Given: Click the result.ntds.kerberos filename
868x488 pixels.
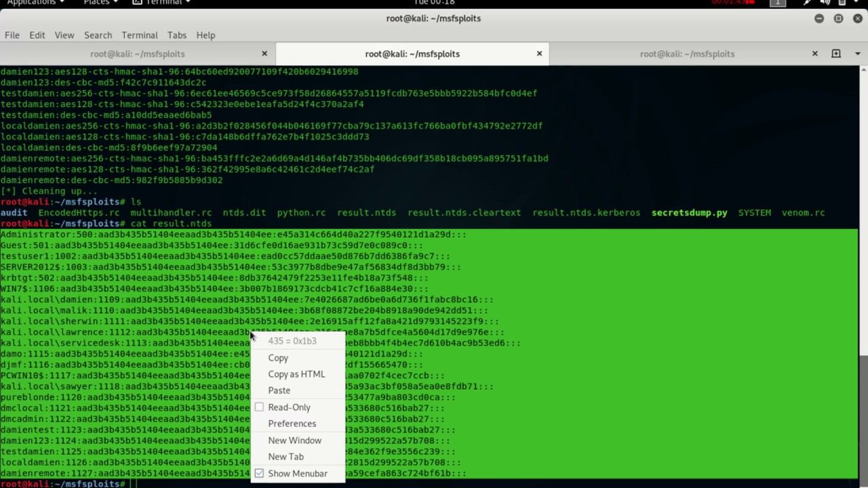Looking at the screenshot, I should pos(586,213).
